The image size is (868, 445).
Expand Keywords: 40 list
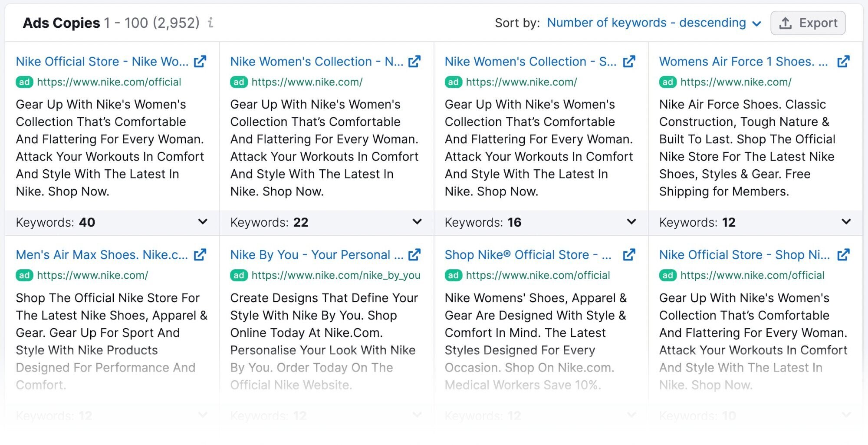[x=203, y=222]
